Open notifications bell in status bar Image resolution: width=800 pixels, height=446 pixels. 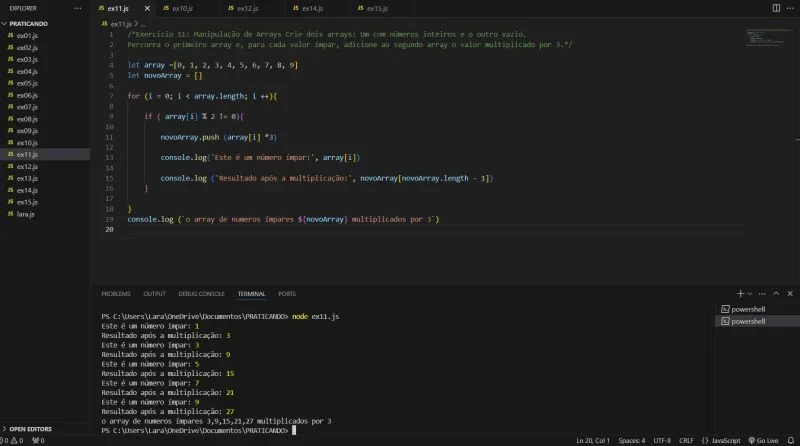coord(790,440)
